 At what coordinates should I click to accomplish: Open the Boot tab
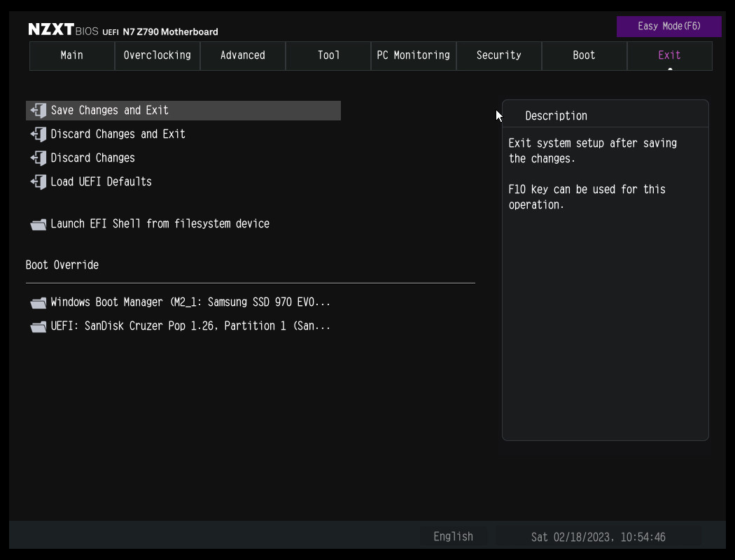click(x=584, y=55)
